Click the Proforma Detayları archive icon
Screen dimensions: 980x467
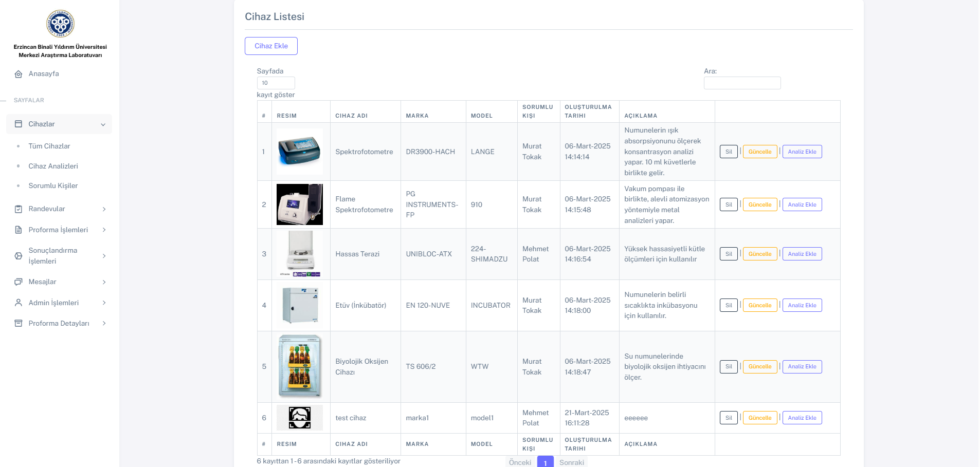coord(19,324)
